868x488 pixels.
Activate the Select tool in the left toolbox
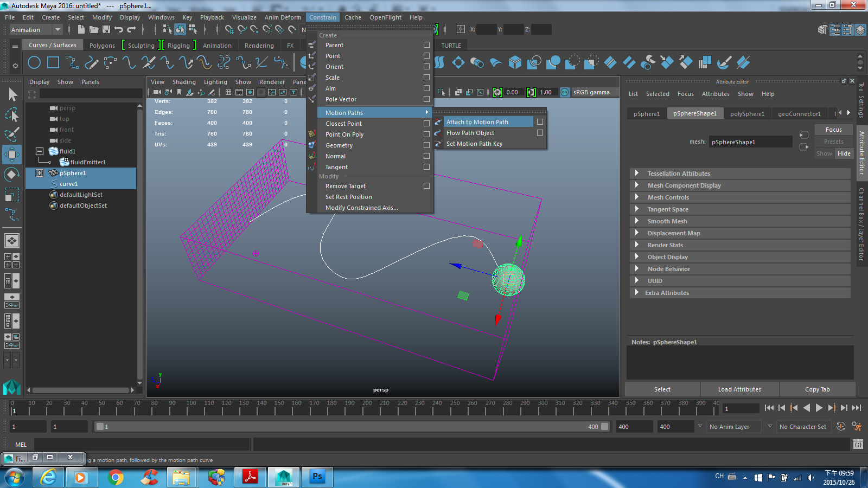12,94
